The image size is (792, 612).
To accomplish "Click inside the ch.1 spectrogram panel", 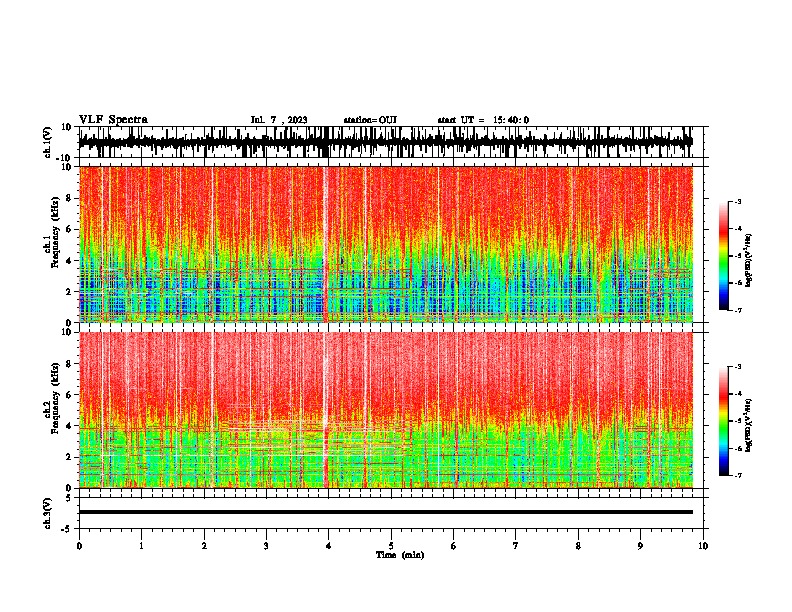I will pyautogui.click(x=385, y=244).
